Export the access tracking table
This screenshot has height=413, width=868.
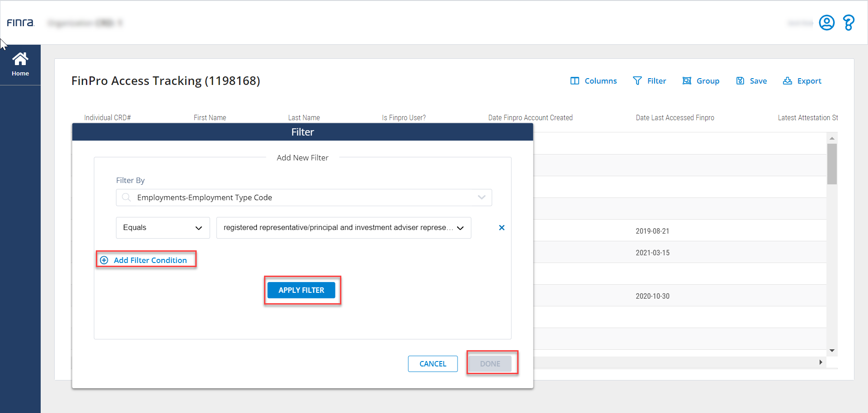click(x=802, y=81)
